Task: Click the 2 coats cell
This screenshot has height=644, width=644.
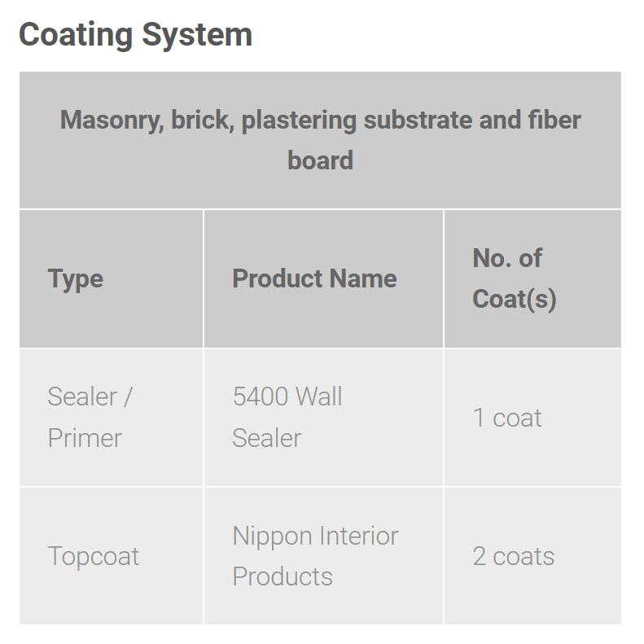Action: pos(513,556)
